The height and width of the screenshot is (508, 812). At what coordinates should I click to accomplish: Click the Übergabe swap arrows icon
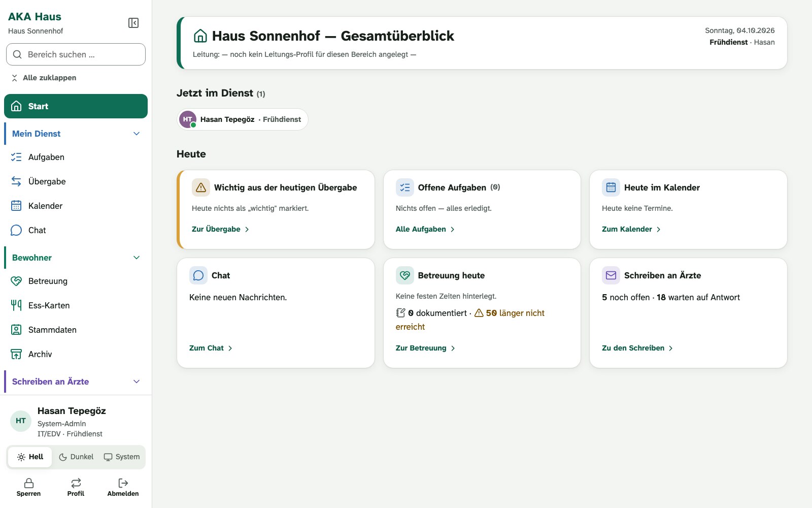point(16,181)
